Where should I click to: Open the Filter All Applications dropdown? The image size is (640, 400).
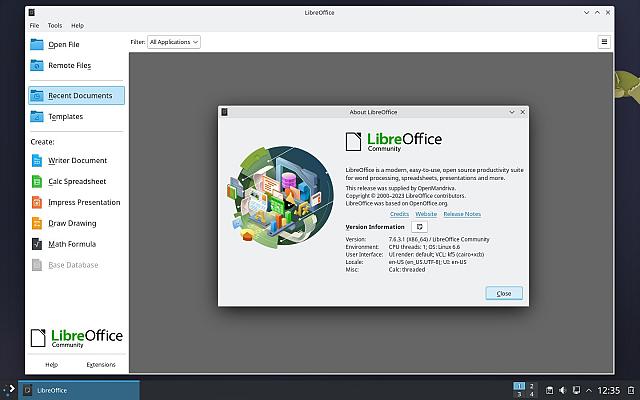click(x=174, y=42)
